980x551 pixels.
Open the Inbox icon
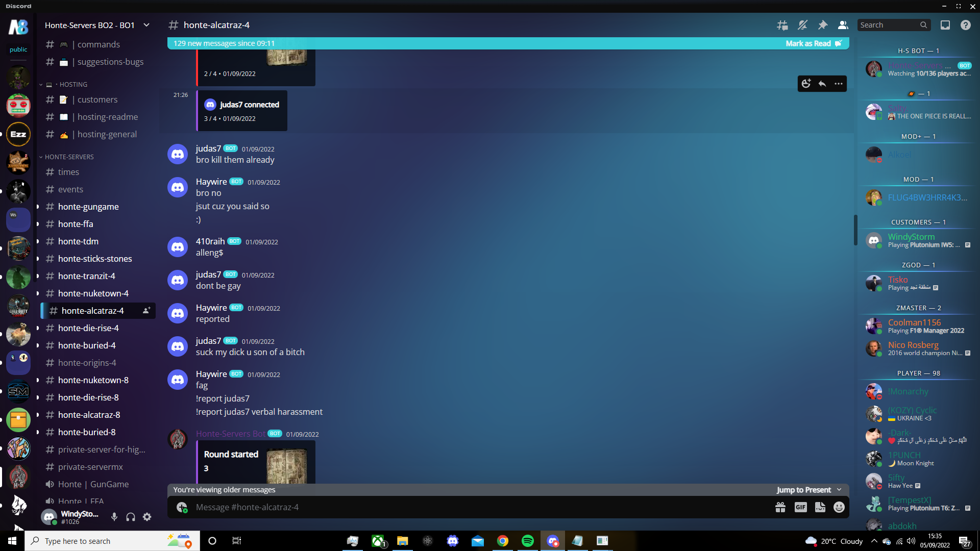pos(945,25)
